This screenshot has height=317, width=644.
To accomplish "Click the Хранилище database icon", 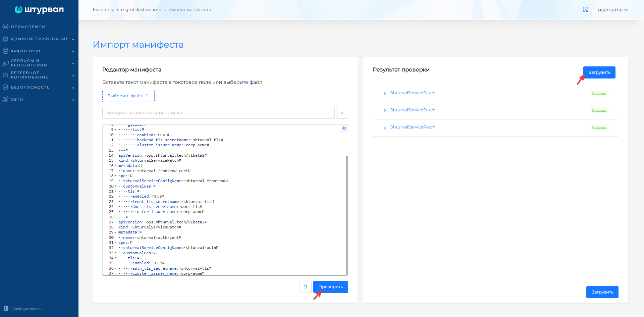I will (5, 51).
